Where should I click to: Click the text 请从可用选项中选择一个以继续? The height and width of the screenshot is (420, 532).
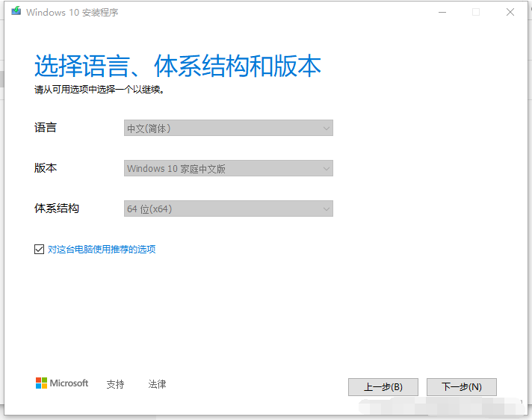(x=99, y=90)
